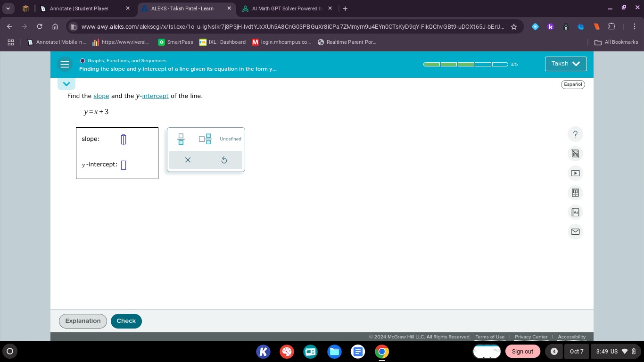Open the tab search dropdown

tap(8, 8)
